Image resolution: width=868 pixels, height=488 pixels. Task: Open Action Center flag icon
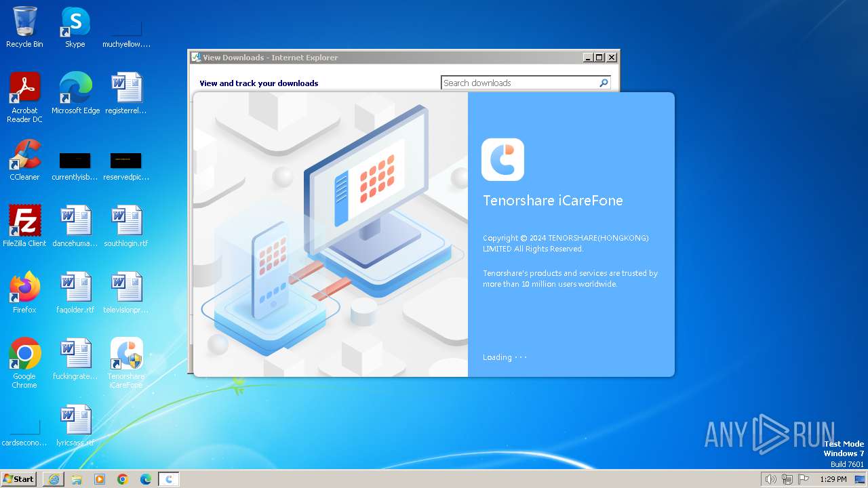coord(804,479)
